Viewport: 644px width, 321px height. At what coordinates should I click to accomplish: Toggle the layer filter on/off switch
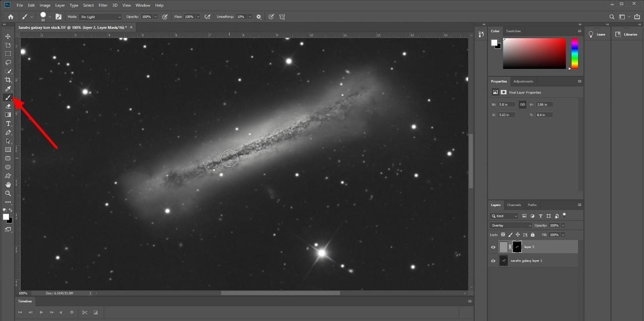(x=564, y=215)
